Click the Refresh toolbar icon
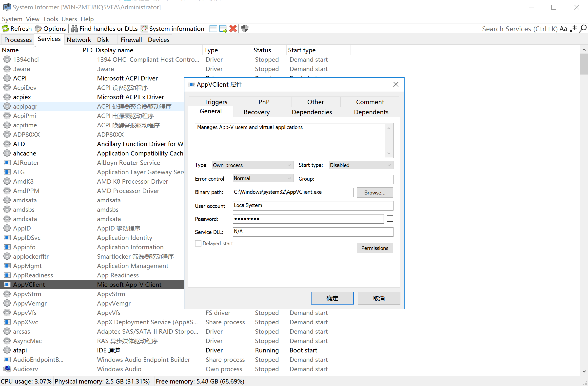The image size is (588, 386). (5, 29)
